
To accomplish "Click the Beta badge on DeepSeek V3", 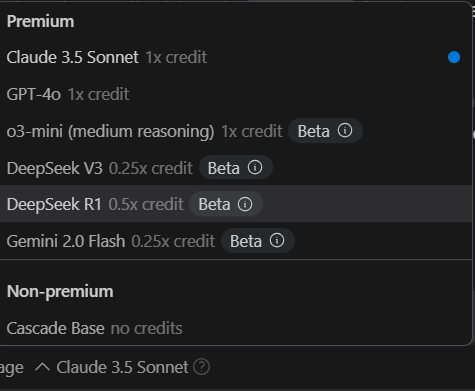I will tap(236, 167).
